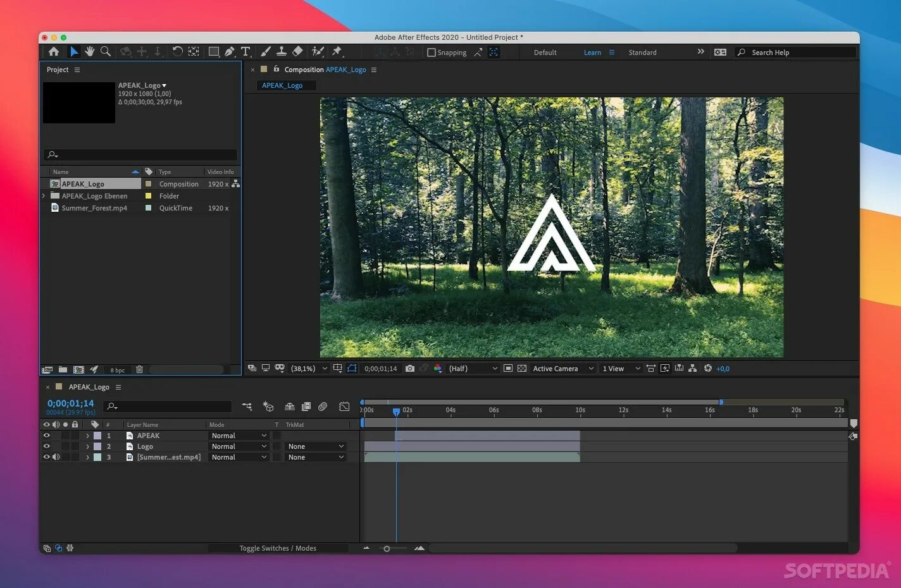Click the Home icon in toolbar
Screen dimensions: 901x588
(x=54, y=52)
